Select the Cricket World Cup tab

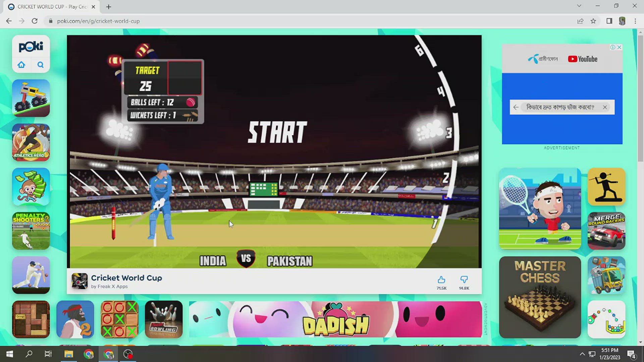pos(50,7)
